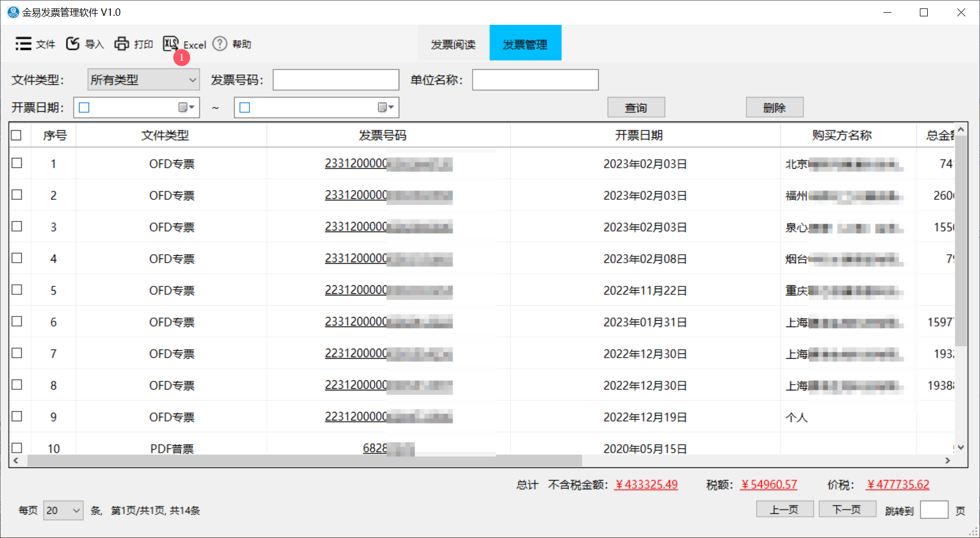Click the 删除 button
Screen dimensions: 980x538
[x=774, y=108]
